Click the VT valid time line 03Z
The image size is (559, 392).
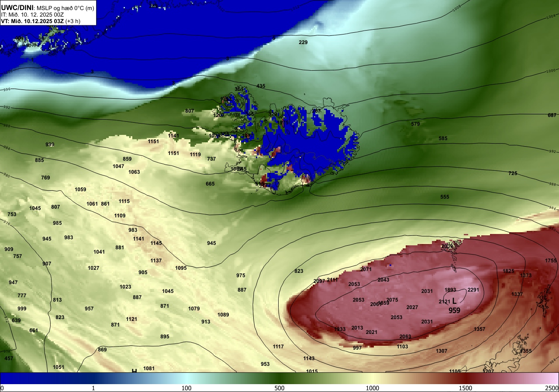tap(40, 21)
